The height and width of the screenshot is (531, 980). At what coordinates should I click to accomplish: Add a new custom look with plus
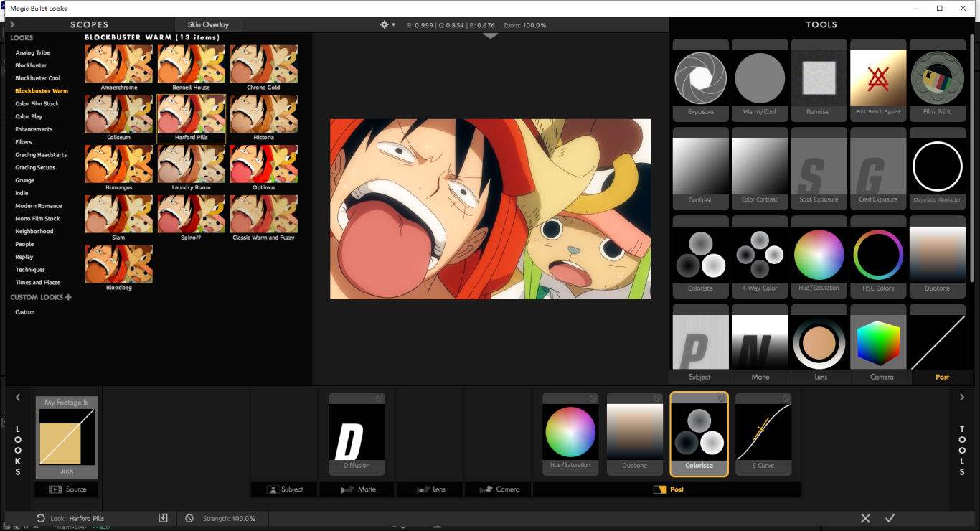pos(69,297)
